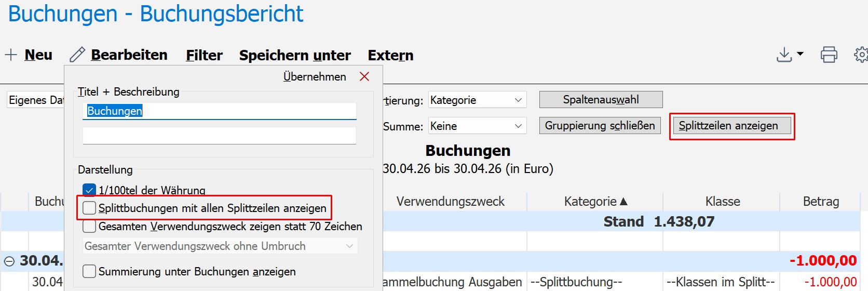Click the Betrag column header

[821, 202]
